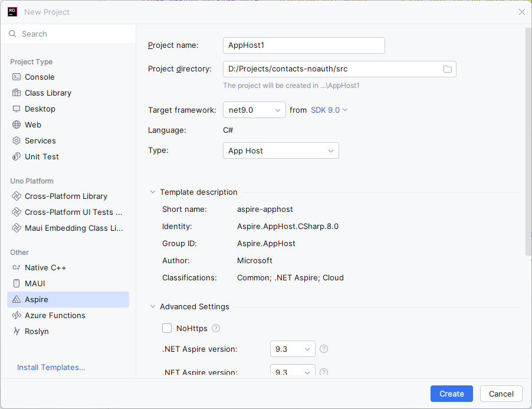The height and width of the screenshot is (409, 532).
Task: Pick the Maui Embedding Class Library icon
Action: pos(17,228)
